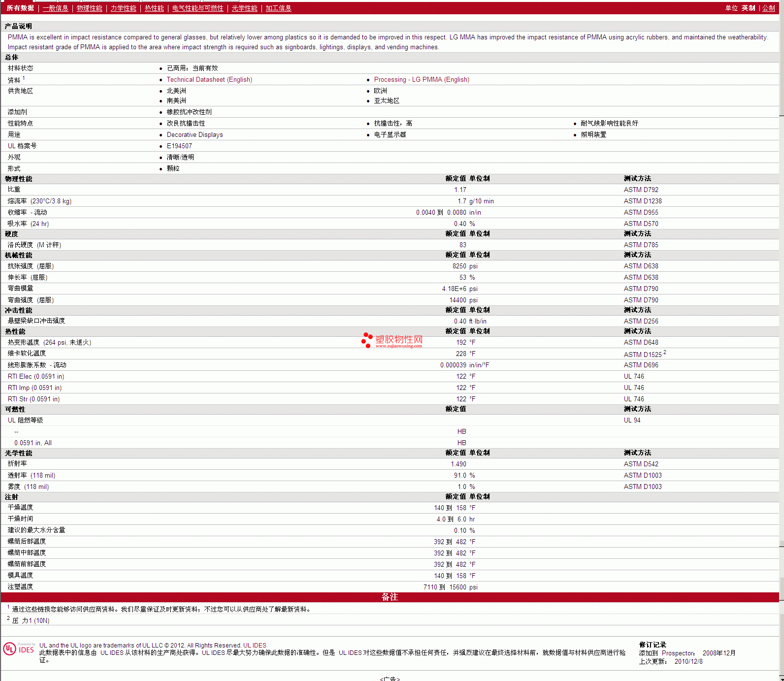
Task: Click the ASTM D955 test method
Action: pos(641,213)
